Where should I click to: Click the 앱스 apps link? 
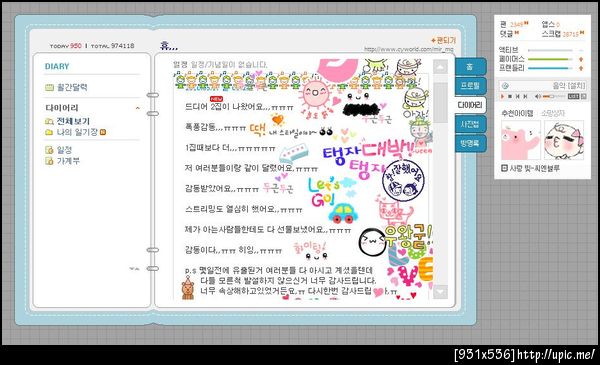550,24
